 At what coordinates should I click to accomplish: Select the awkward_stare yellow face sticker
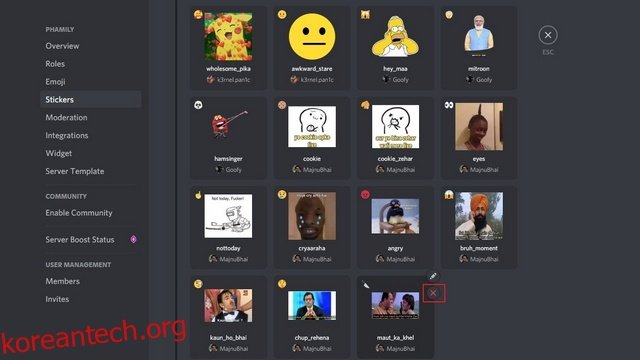click(x=312, y=37)
